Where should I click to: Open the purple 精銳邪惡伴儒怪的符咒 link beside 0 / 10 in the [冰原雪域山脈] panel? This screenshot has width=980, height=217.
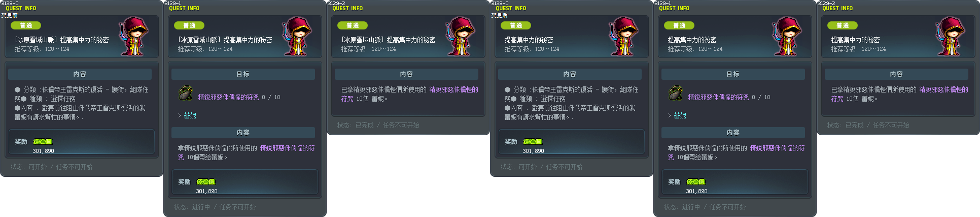tap(228, 97)
